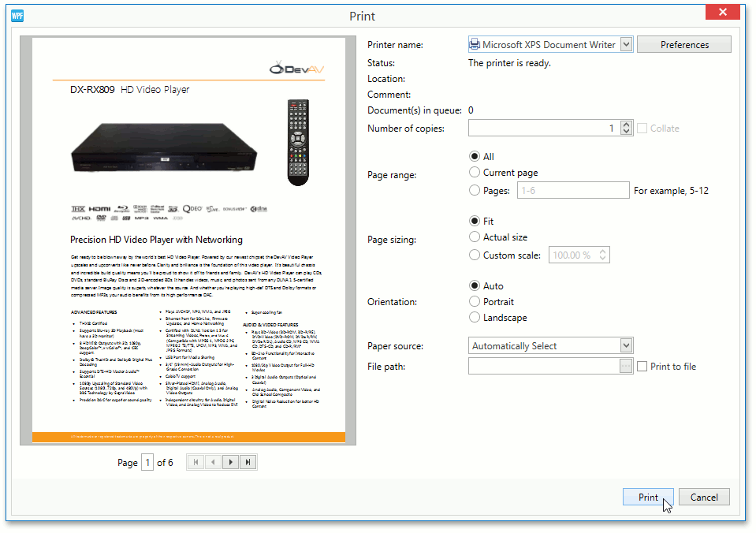756x533 pixels.
Task: Click the 'Number of copies:' label
Action: point(406,129)
